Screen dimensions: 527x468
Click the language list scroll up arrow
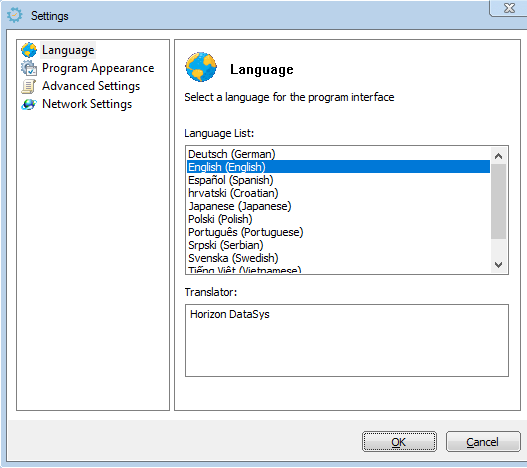(498, 156)
